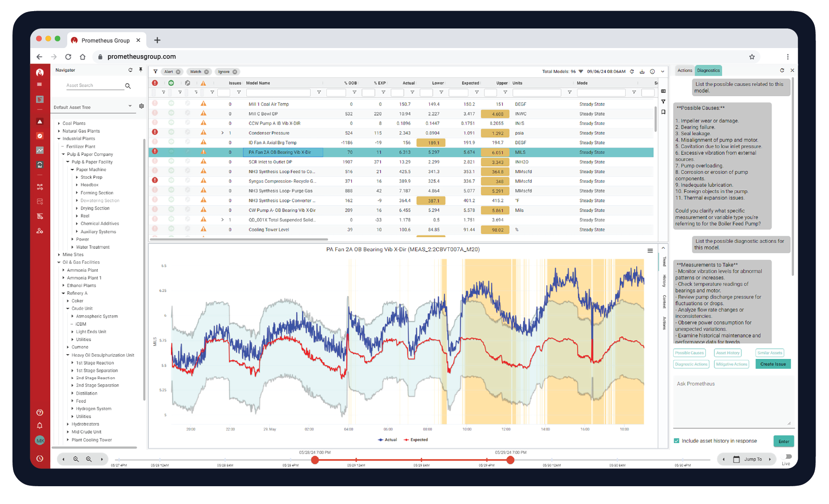Click the Similar Assets button

(769, 353)
